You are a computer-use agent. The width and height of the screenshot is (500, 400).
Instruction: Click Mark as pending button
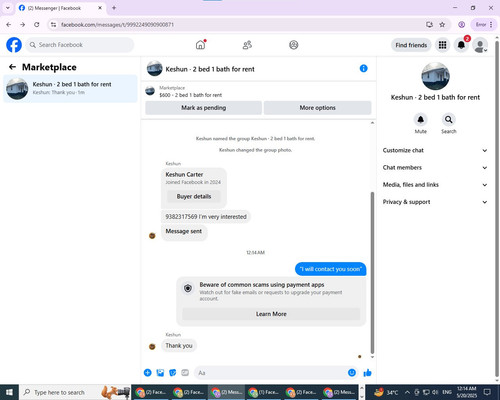(x=203, y=108)
